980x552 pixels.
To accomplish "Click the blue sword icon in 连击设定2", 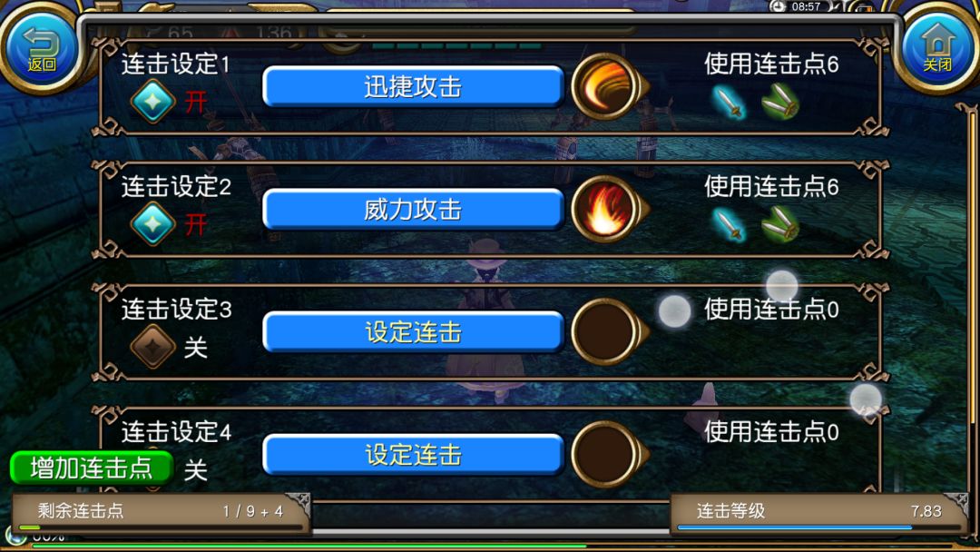I will 729,224.
